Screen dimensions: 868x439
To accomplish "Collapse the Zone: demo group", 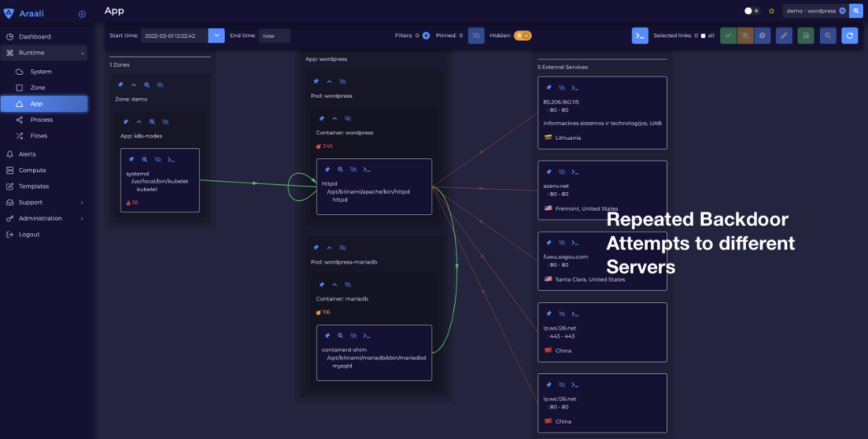I will pyautogui.click(x=133, y=85).
